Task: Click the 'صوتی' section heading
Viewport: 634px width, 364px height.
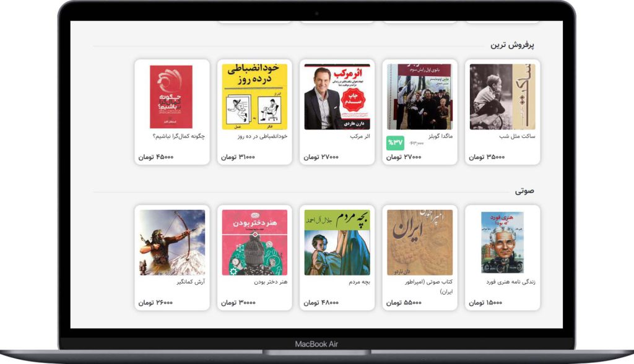Action: [524, 191]
